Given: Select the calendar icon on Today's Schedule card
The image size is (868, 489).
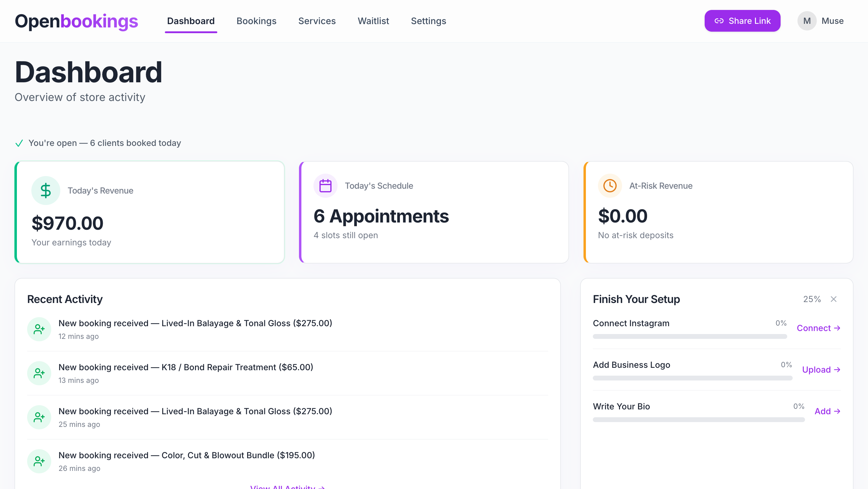Looking at the screenshot, I should 325,185.
